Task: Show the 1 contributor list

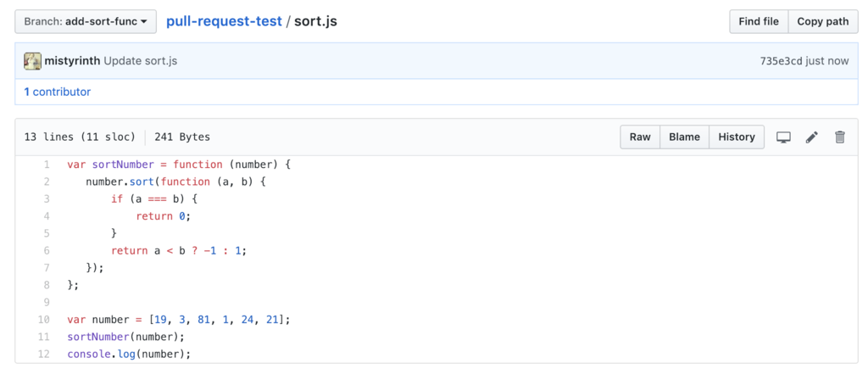Action: (x=57, y=92)
